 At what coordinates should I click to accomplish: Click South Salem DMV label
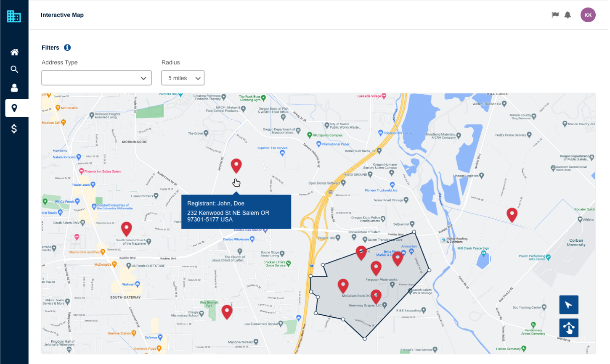66,223
